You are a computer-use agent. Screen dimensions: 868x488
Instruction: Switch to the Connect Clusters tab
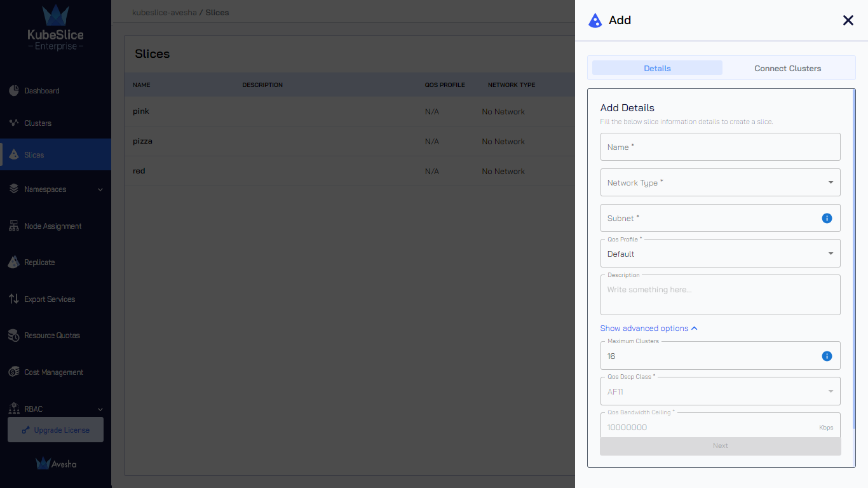787,68
